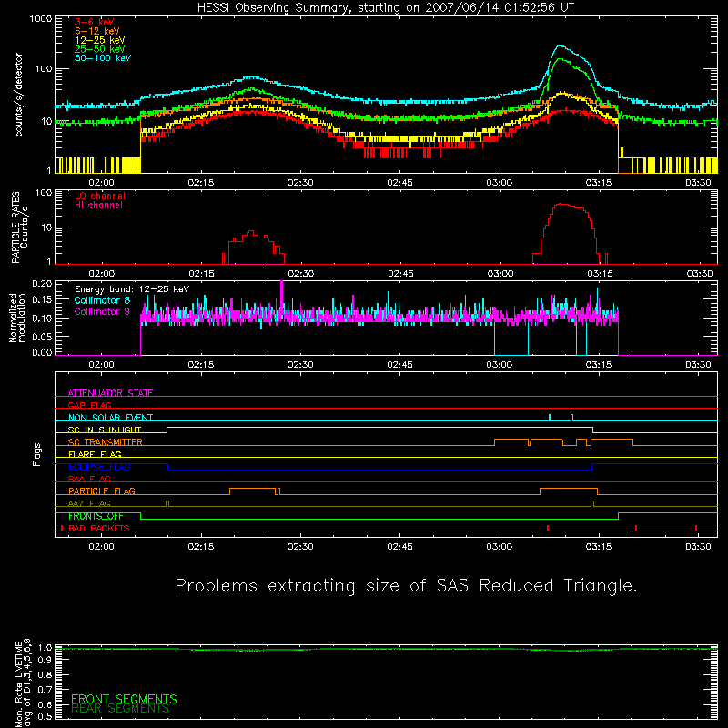Click the 'FRONTS_OFF' flag label

pyautogui.click(x=96, y=516)
